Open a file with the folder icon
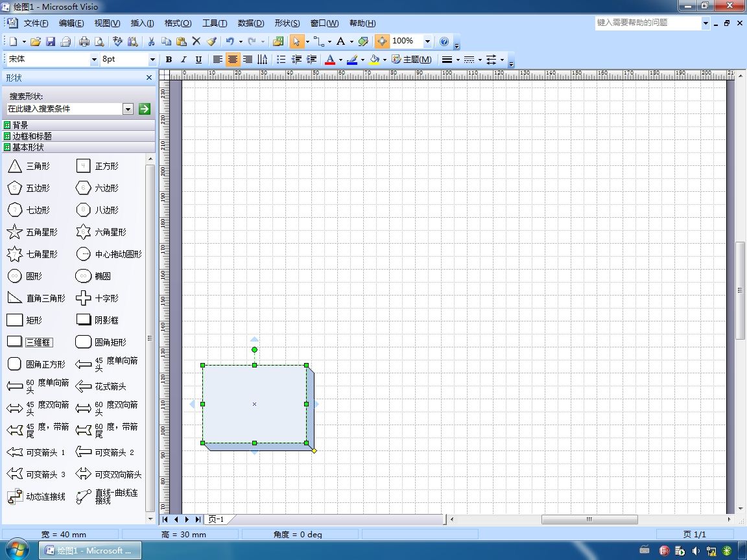Viewport: 747px width, 560px height. tap(35, 41)
